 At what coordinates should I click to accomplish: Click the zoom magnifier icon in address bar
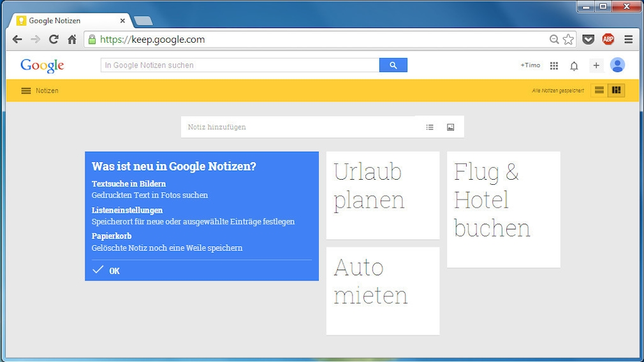pos(554,40)
